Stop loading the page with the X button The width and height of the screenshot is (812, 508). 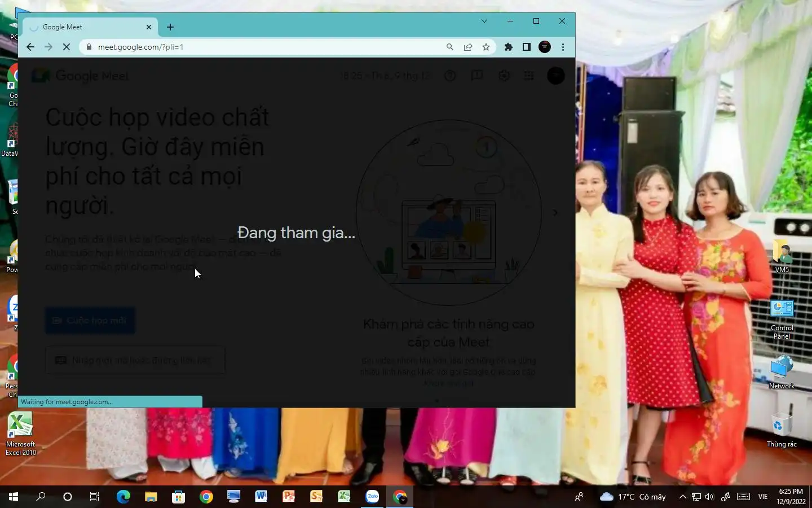67,47
